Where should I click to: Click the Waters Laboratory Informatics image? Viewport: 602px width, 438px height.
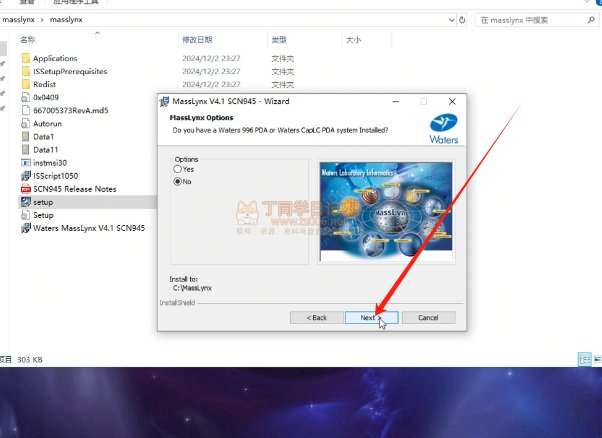(386, 212)
